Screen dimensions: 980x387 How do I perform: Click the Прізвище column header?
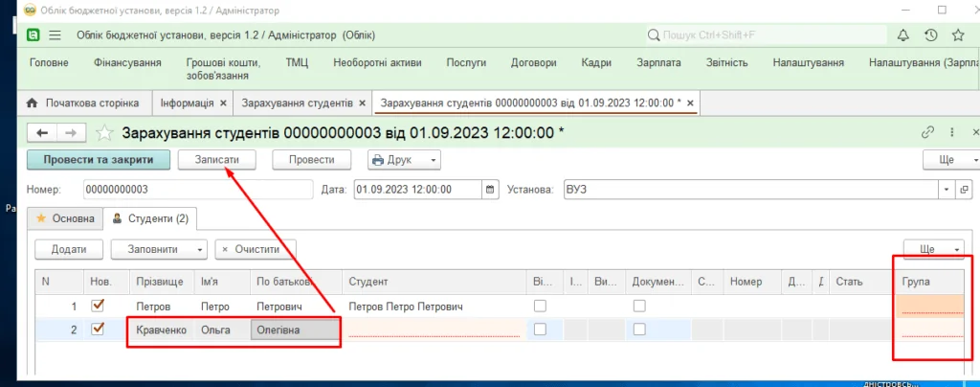tap(162, 282)
